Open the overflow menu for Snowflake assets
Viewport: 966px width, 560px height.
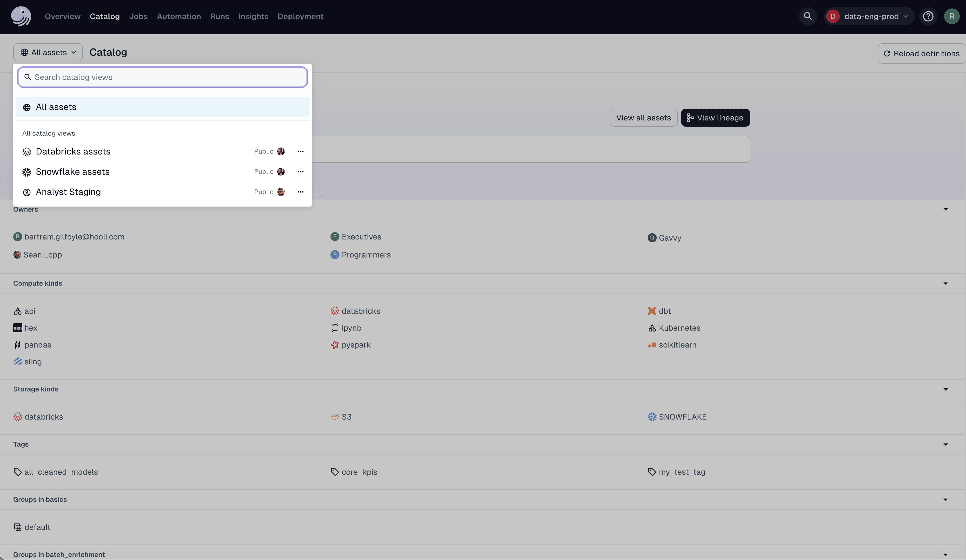[x=300, y=172]
